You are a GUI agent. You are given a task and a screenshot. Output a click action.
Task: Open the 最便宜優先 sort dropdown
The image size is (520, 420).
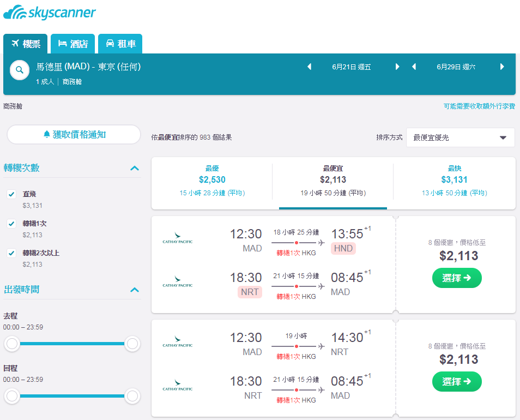tap(460, 137)
